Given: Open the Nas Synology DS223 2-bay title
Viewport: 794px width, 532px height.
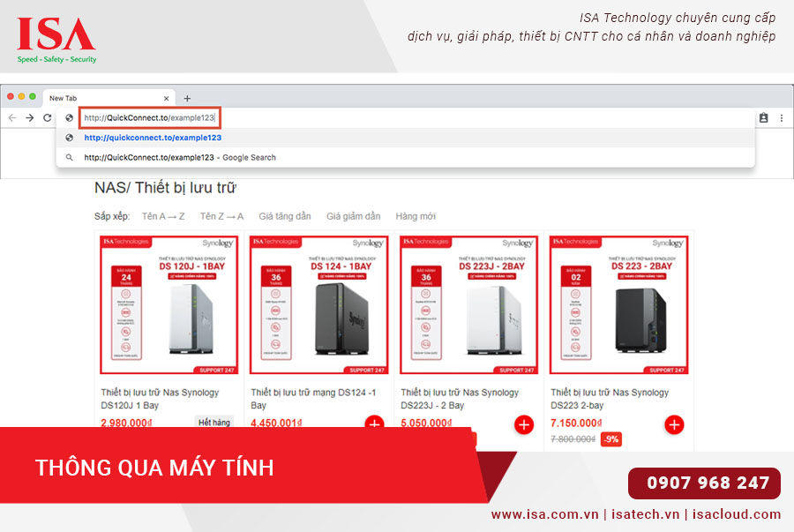Looking at the screenshot, I should [610, 399].
